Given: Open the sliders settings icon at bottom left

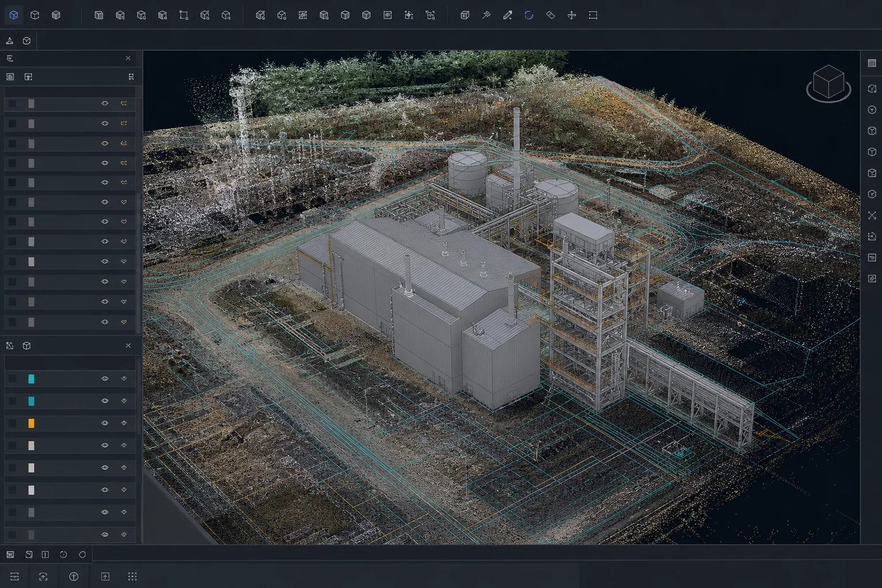Looking at the screenshot, I should (15, 577).
